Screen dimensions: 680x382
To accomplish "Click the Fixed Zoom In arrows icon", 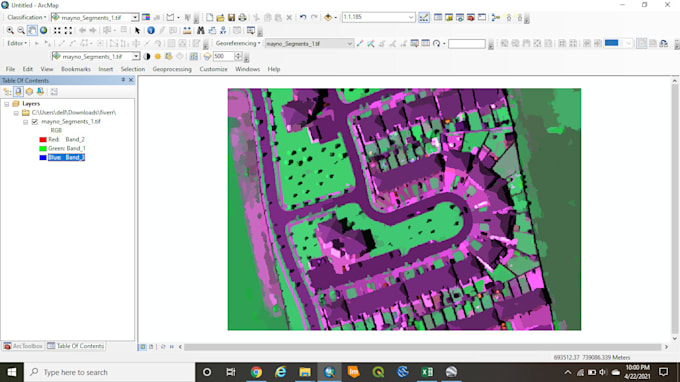I will point(57,30).
